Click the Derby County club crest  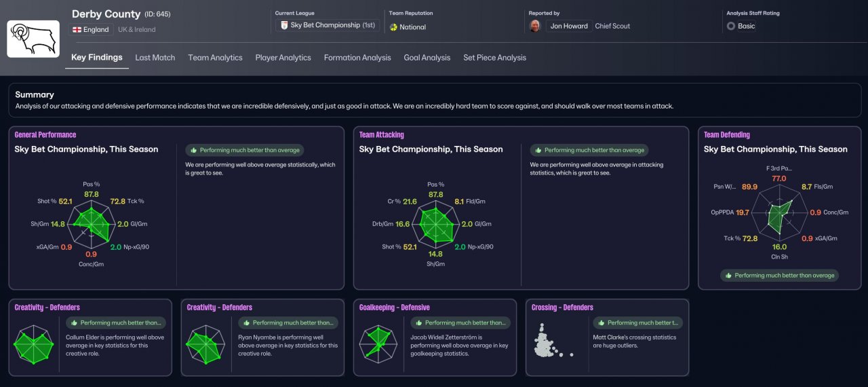(x=32, y=39)
